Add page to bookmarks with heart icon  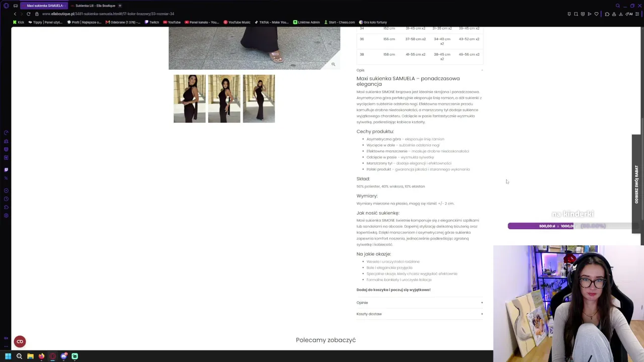point(596,14)
